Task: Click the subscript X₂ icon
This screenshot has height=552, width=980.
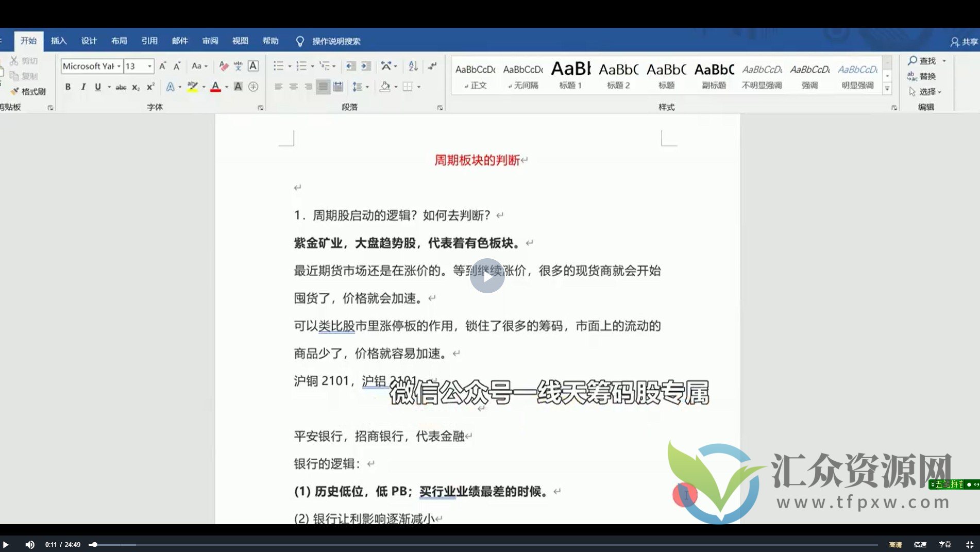Action: (136, 87)
